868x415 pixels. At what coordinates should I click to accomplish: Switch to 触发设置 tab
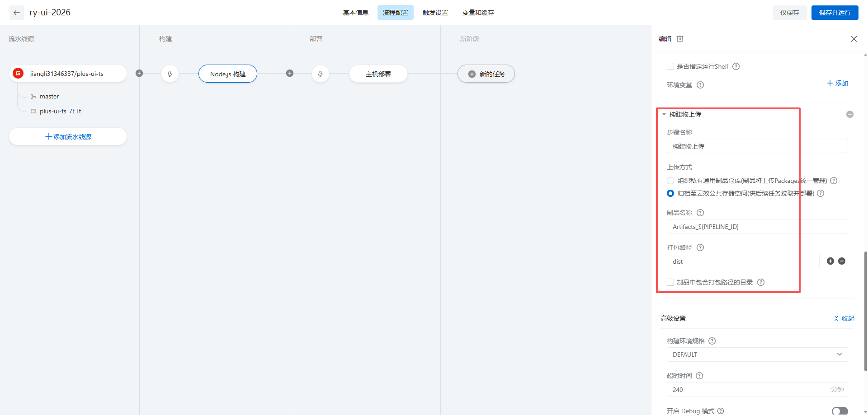435,13
